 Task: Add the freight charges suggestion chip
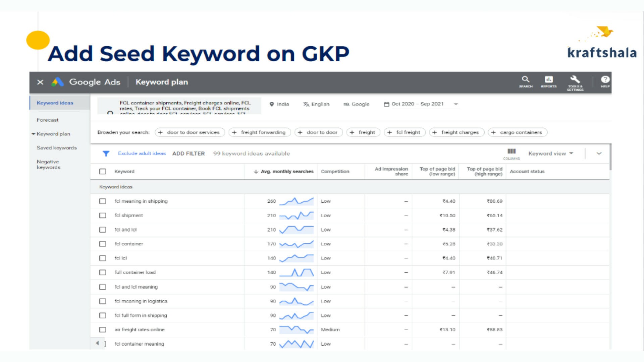tap(457, 132)
